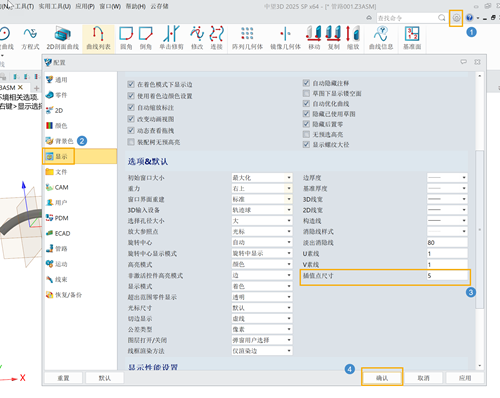Open the 阵列几何体 pattern geometry tool
The image size is (500, 398).
(247, 38)
